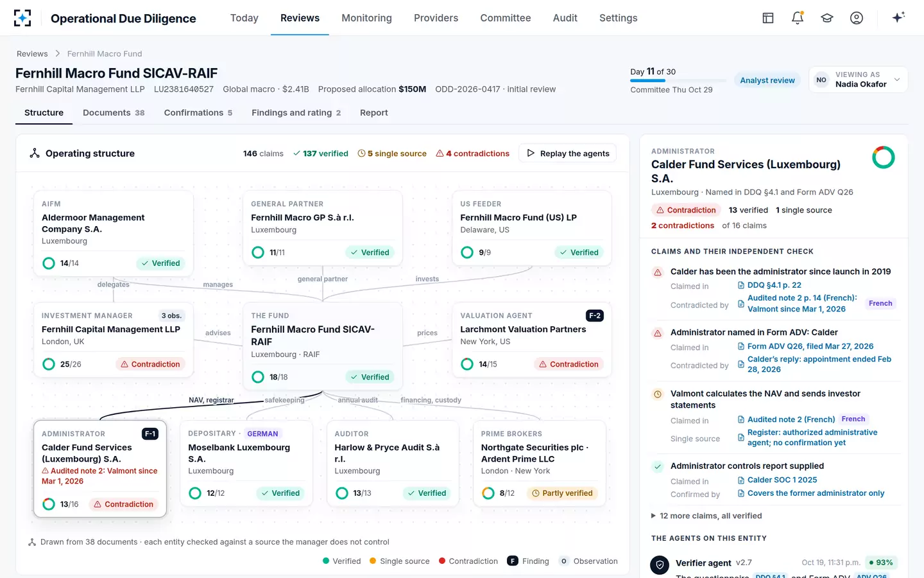Open Calder's reply appointment ended link

coord(819,364)
